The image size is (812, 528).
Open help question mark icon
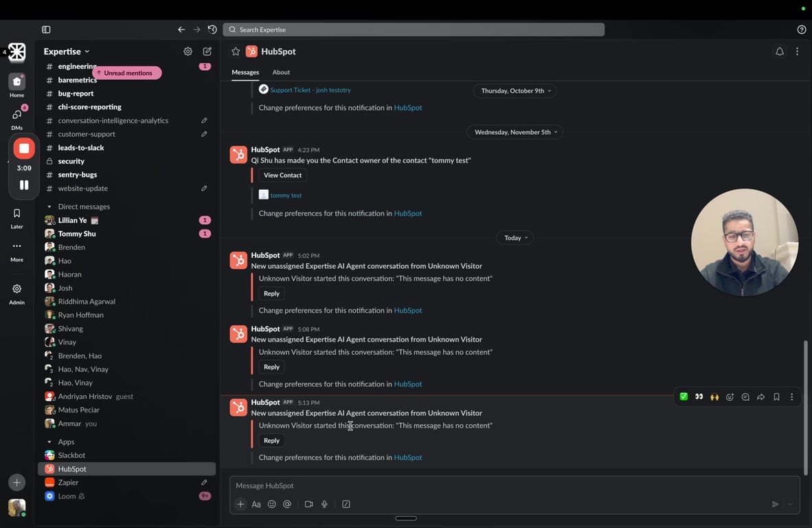point(801,30)
